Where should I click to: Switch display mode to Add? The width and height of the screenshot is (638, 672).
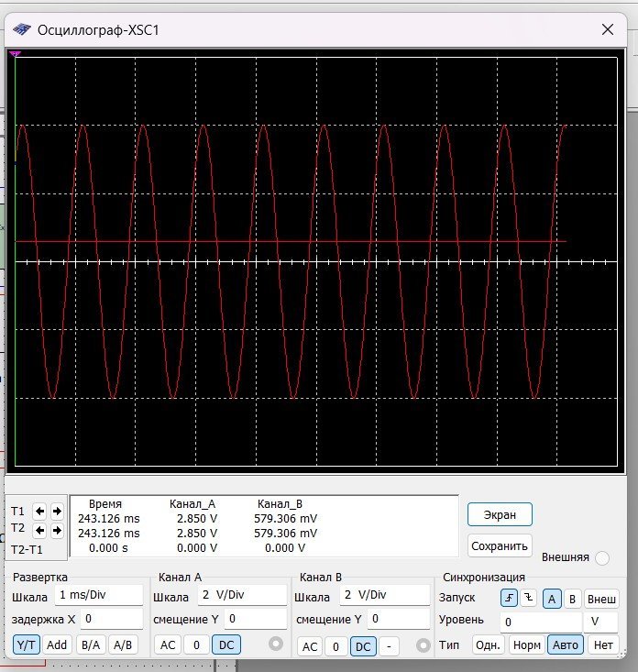coord(59,644)
